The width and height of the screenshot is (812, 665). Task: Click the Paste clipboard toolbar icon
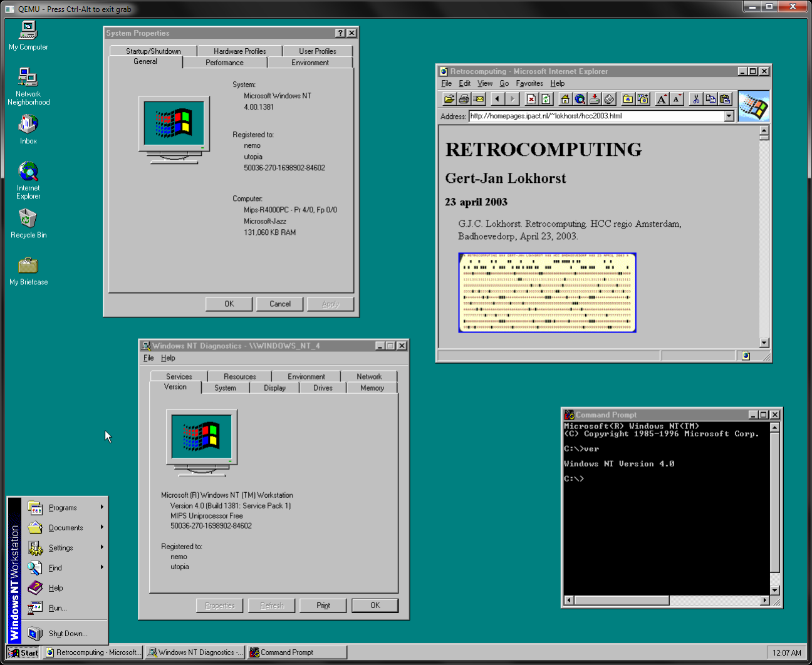pos(725,98)
